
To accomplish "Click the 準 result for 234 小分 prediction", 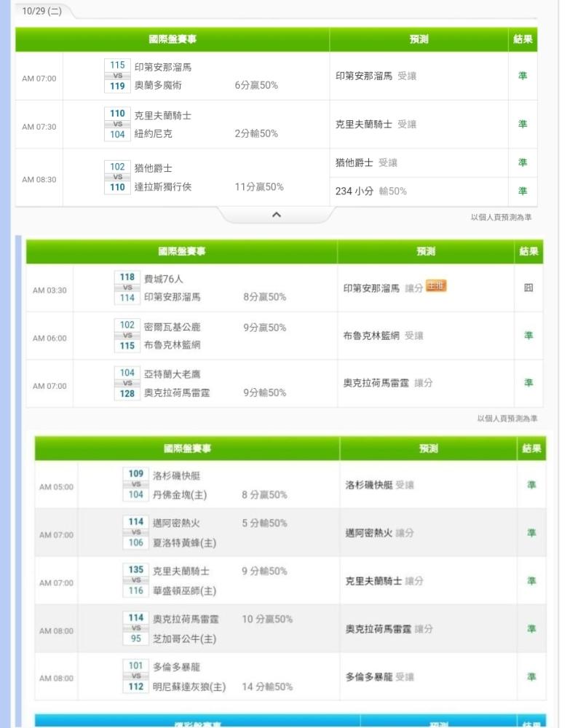I will (523, 191).
